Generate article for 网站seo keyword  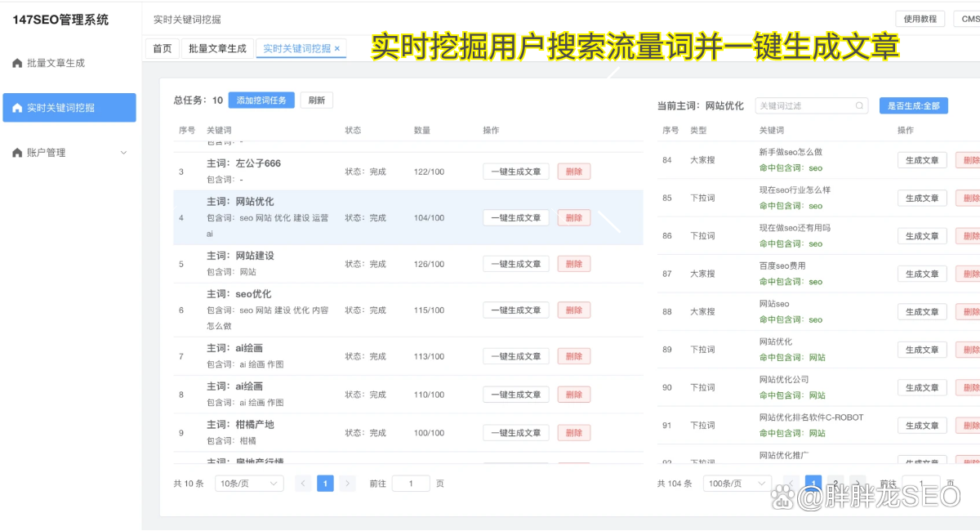click(922, 312)
